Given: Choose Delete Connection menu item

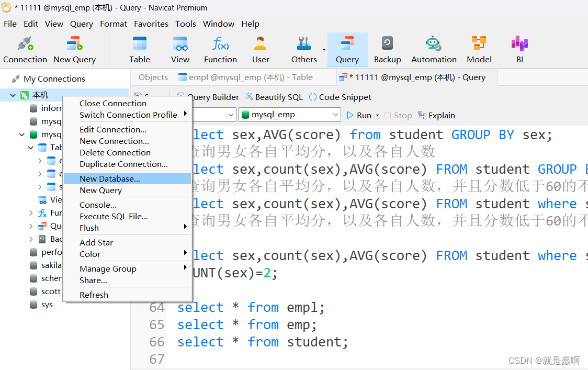Looking at the screenshot, I should click(x=128, y=153).
